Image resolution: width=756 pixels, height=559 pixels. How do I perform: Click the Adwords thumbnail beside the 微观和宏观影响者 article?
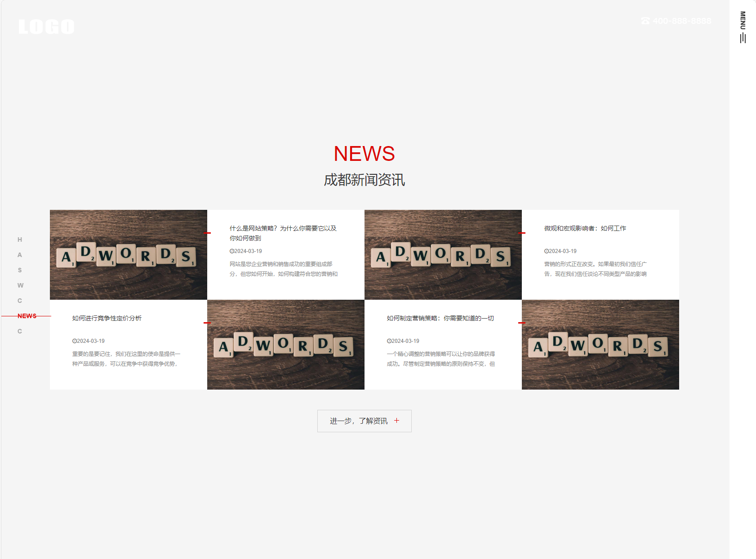pos(443,255)
